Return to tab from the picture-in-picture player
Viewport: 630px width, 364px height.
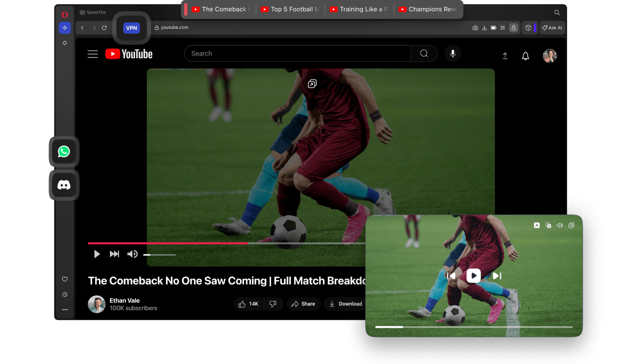click(x=571, y=225)
